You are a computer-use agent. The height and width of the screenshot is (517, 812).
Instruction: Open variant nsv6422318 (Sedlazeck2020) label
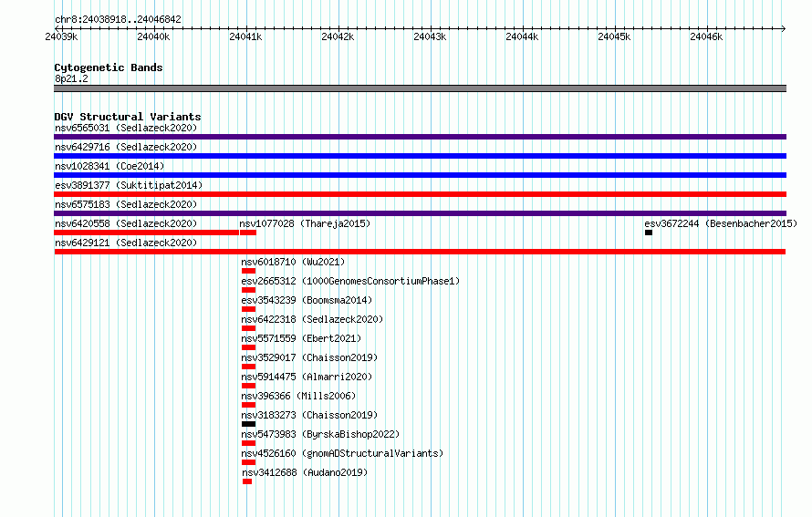pyautogui.click(x=312, y=319)
